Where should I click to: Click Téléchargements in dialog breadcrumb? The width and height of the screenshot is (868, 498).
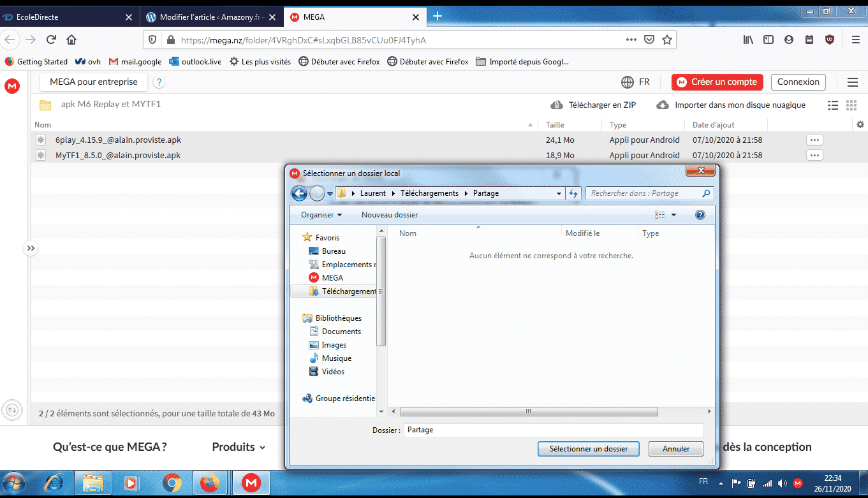pyautogui.click(x=429, y=193)
